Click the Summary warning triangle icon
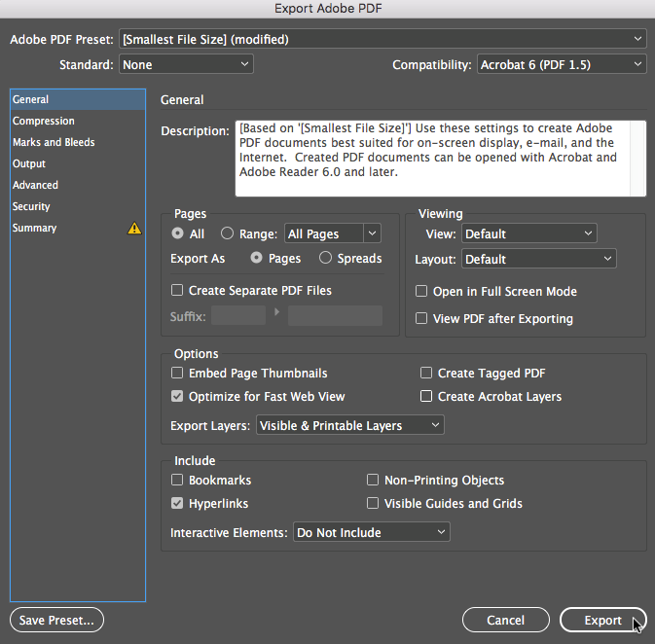The height and width of the screenshot is (644, 655). [134, 229]
